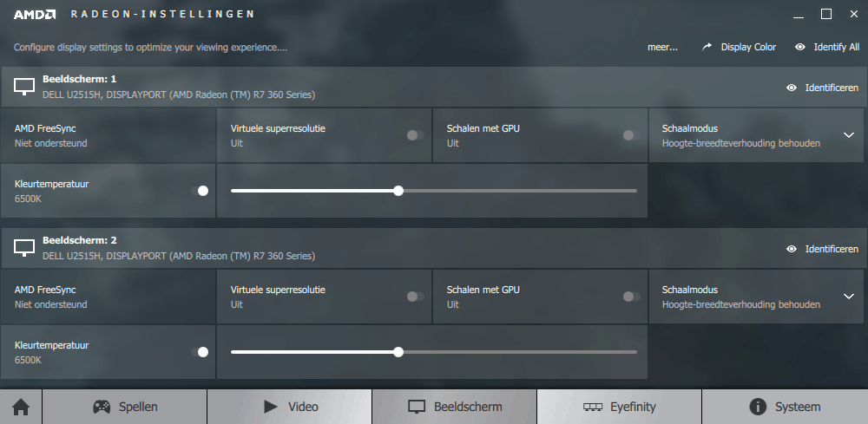
Task: Click Beeldscherm 2 color temperature slider handle
Action: pos(398,352)
